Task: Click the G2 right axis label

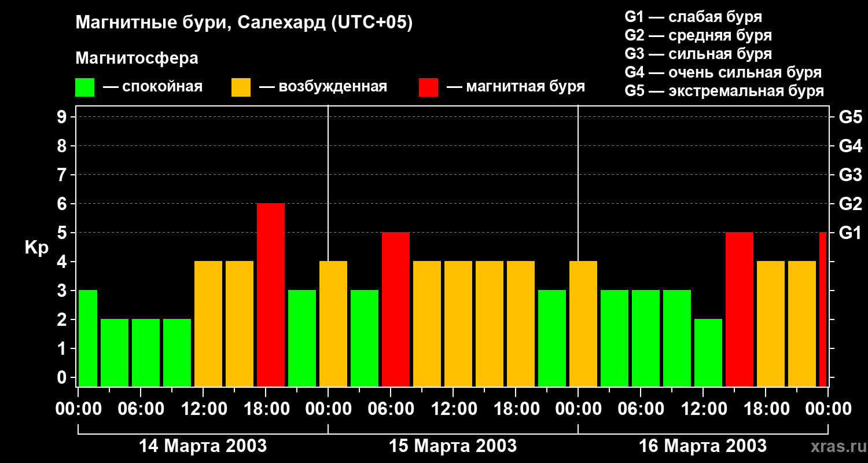Action: click(x=850, y=204)
